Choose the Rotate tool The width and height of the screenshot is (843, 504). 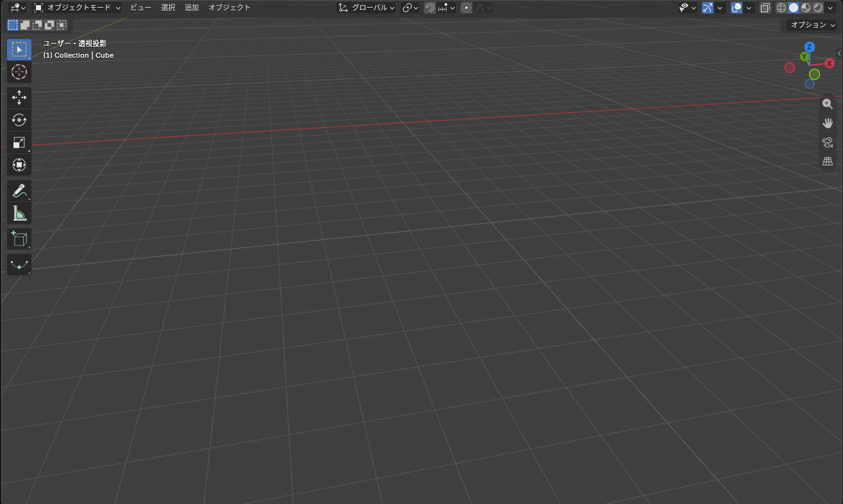click(x=19, y=120)
